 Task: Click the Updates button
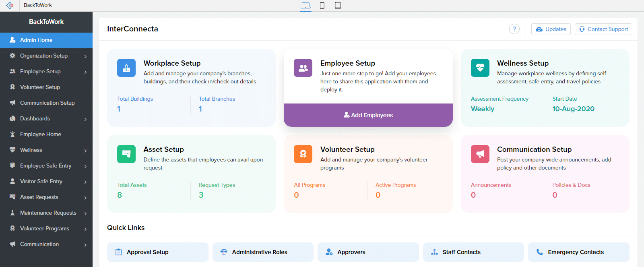point(551,29)
